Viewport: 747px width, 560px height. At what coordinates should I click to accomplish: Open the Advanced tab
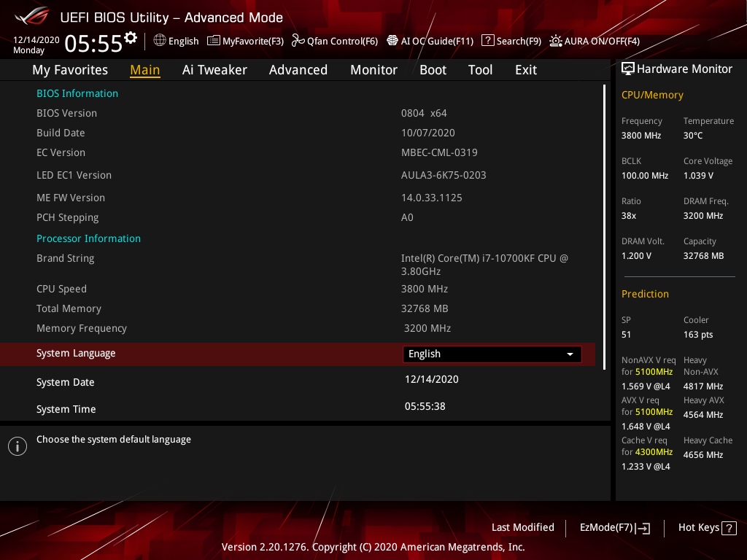(x=298, y=70)
